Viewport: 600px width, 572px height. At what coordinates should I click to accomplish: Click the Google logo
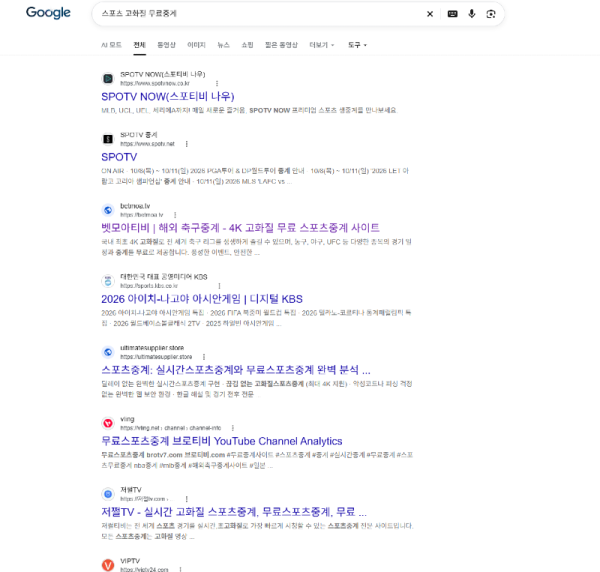tap(48, 13)
